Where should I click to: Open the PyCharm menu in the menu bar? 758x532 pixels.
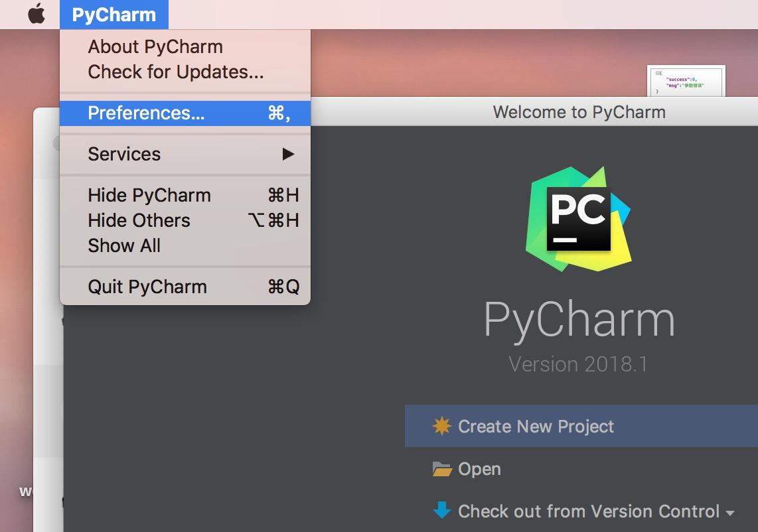(114, 14)
